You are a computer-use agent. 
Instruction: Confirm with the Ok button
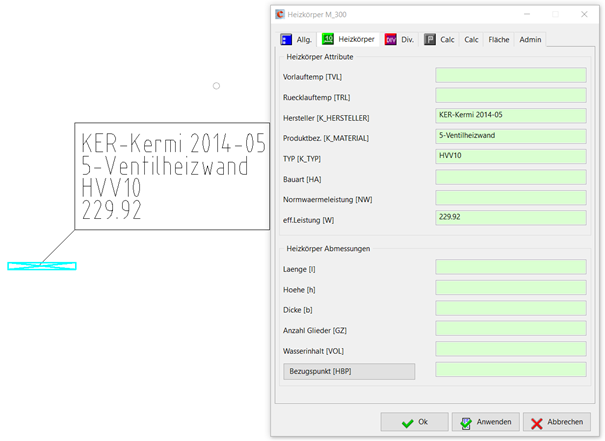[415, 422]
